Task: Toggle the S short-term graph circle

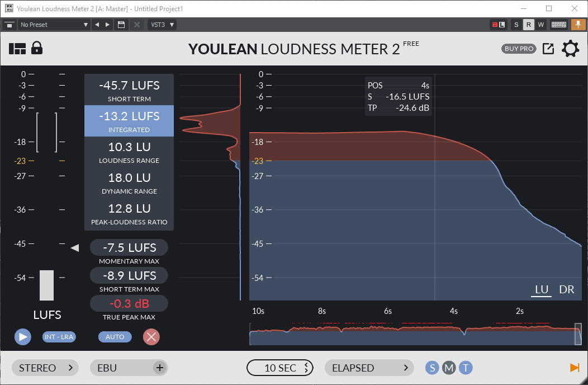Action: tap(432, 368)
